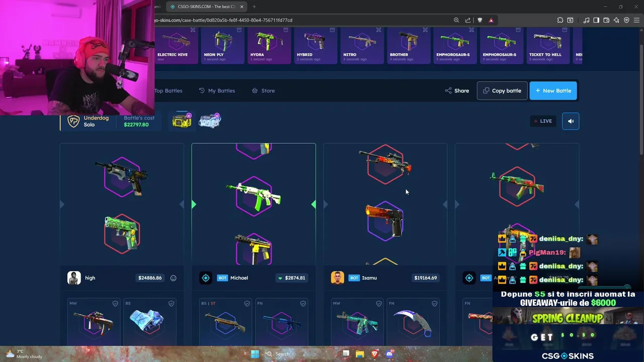Open high's BS blue gloves item card
The height and width of the screenshot is (362, 644).
pyautogui.click(x=149, y=322)
